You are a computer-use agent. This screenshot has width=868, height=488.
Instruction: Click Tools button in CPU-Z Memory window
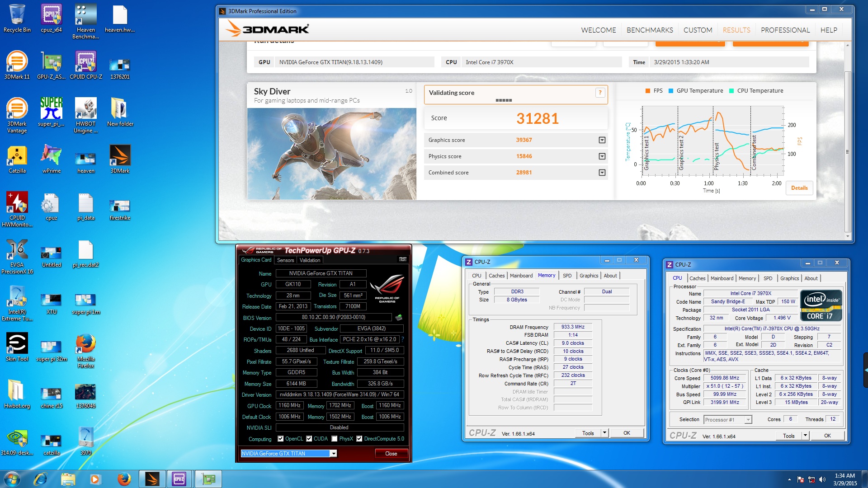(588, 433)
